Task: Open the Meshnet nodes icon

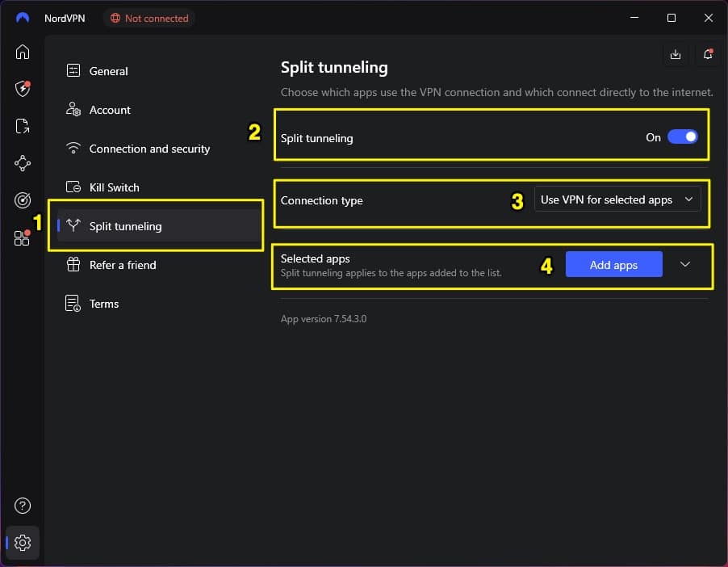Action: 23,163
